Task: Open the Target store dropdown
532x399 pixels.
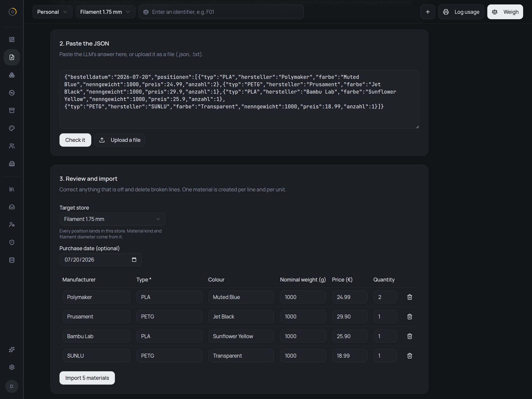Action: 113,219
